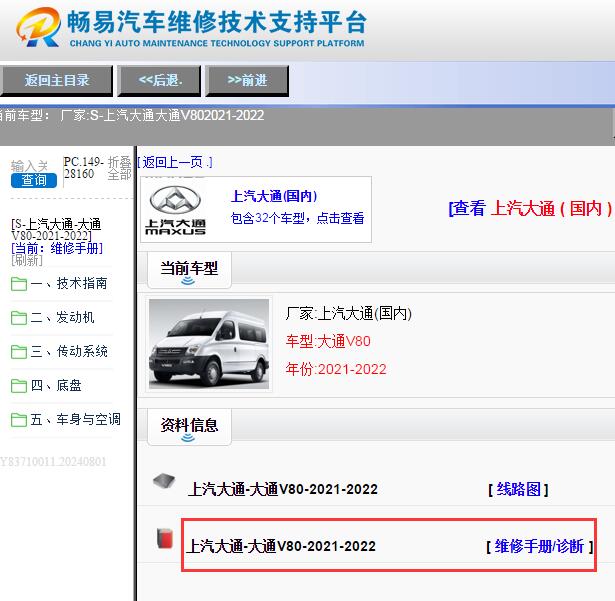Click the 输入关 keyword input field
The width and height of the screenshot is (615, 601).
coord(30,166)
